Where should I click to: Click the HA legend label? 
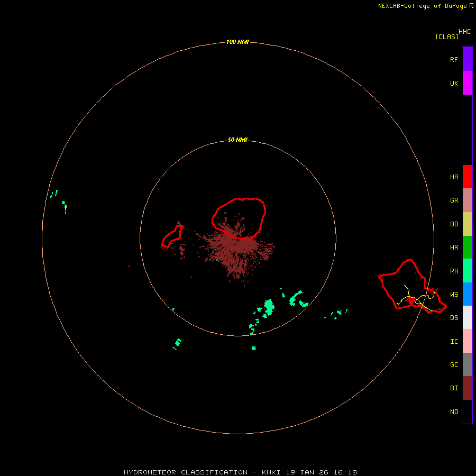tap(454, 177)
